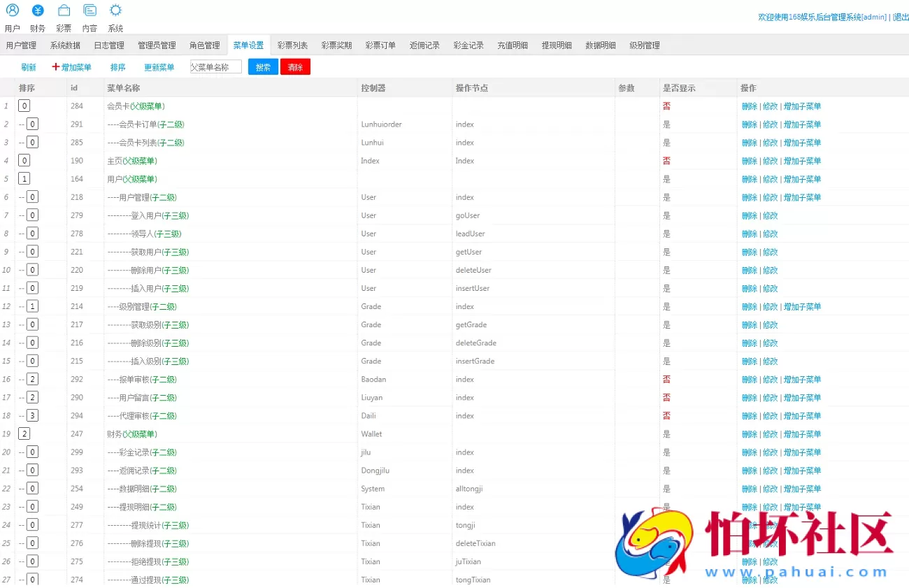The width and height of the screenshot is (909, 588).
Task: Switch to the 彩票列表 tab
Action: tap(292, 44)
